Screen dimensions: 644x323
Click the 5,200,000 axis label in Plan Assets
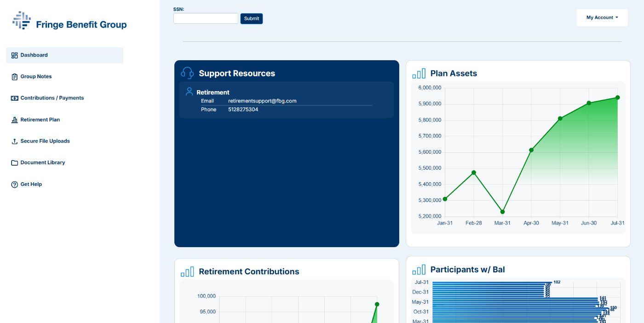[430, 216]
